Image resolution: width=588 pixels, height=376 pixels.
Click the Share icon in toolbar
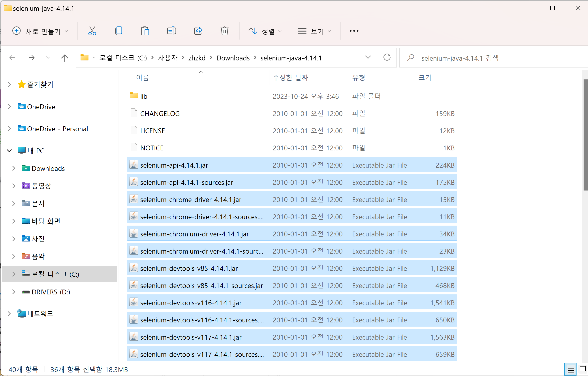pos(198,31)
